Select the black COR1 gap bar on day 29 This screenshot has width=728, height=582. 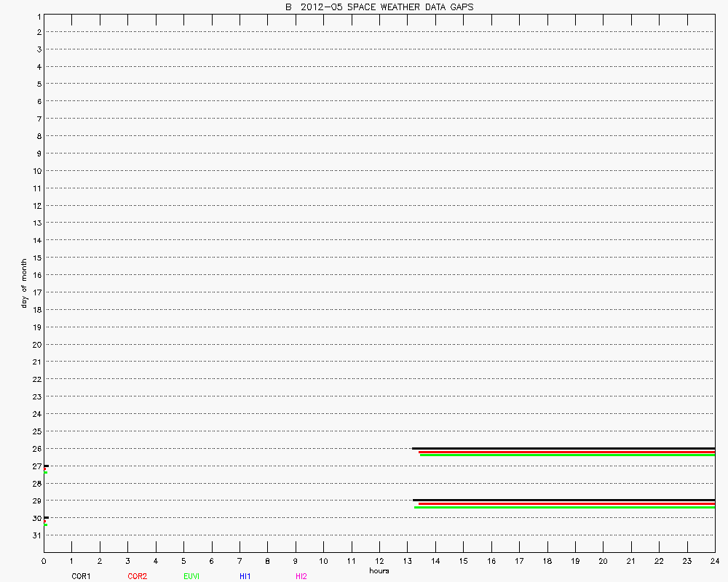point(564,500)
